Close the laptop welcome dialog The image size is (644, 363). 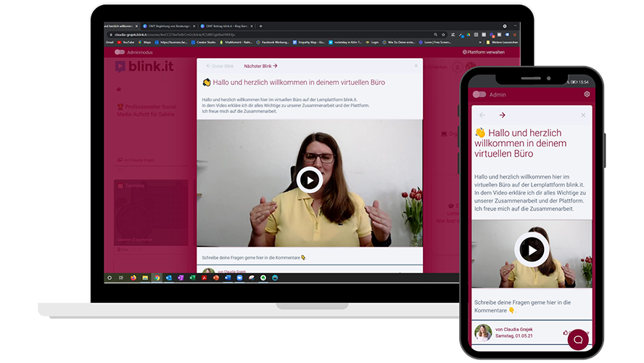click(416, 66)
